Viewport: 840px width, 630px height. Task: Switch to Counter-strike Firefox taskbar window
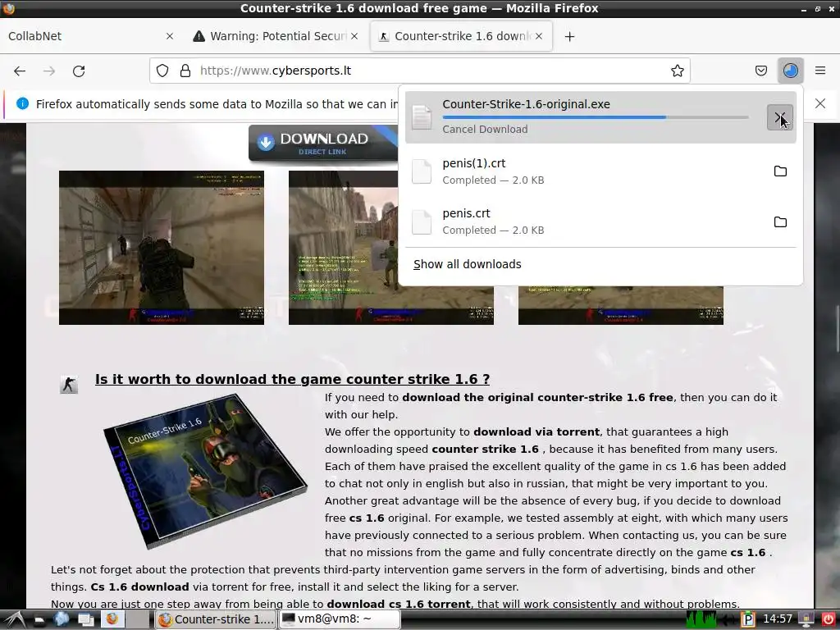(217, 619)
